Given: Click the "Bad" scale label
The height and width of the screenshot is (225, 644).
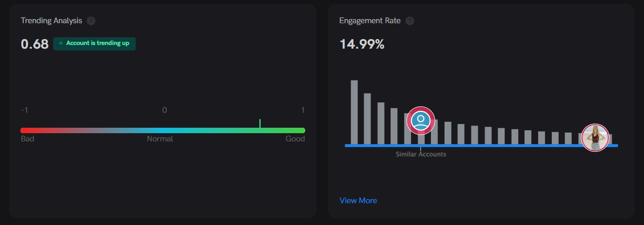Looking at the screenshot, I should [x=28, y=139].
